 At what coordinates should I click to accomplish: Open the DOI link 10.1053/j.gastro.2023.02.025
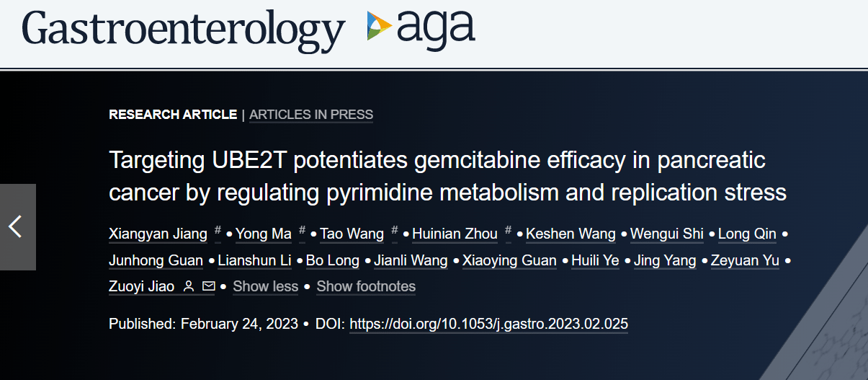click(489, 324)
